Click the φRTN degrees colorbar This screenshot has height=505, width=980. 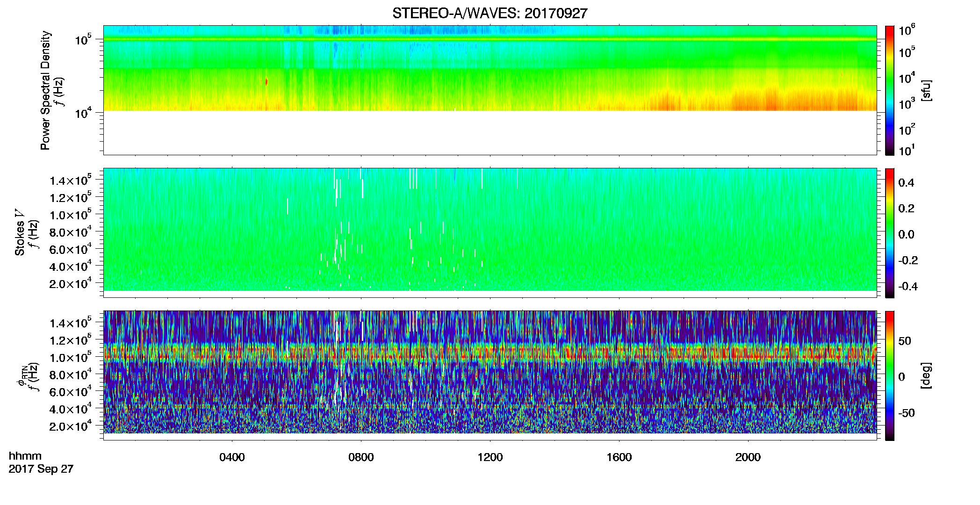click(x=889, y=375)
